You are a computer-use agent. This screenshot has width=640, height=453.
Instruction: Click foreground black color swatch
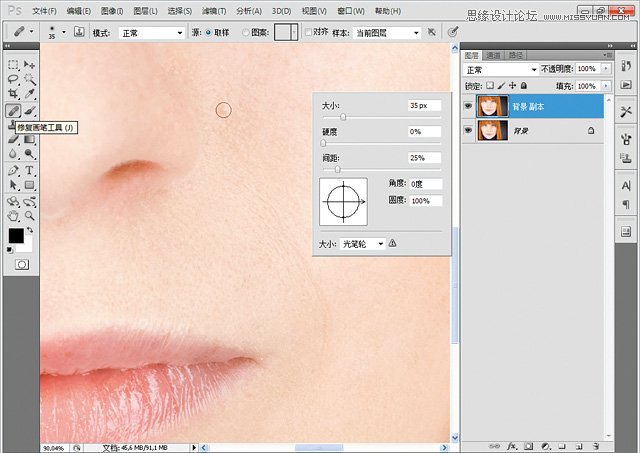click(16, 235)
